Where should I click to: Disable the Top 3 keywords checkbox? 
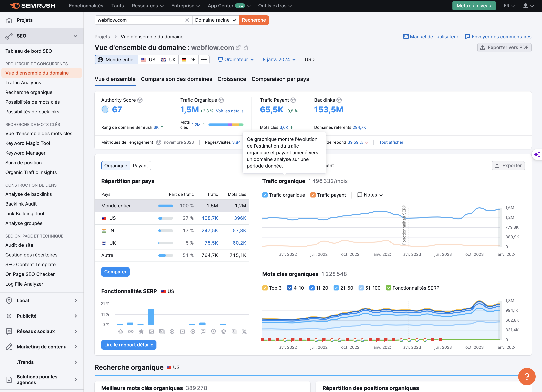[265, 288]
